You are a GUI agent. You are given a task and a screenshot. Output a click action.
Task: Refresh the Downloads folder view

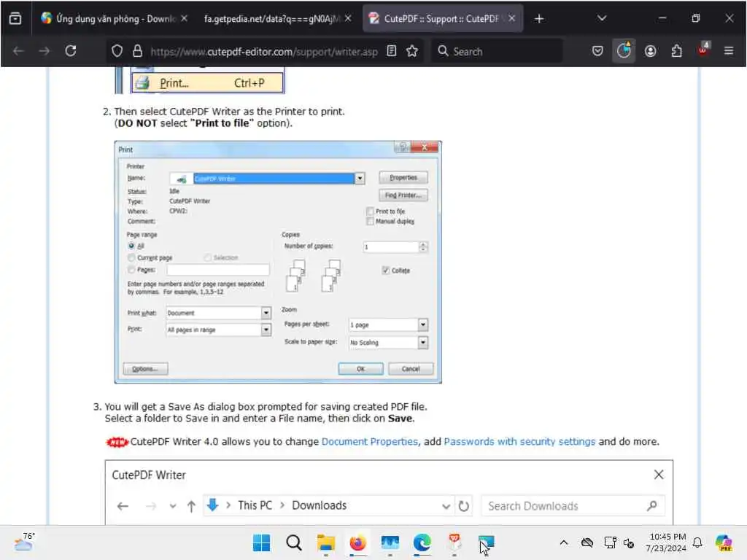[463, 506]
